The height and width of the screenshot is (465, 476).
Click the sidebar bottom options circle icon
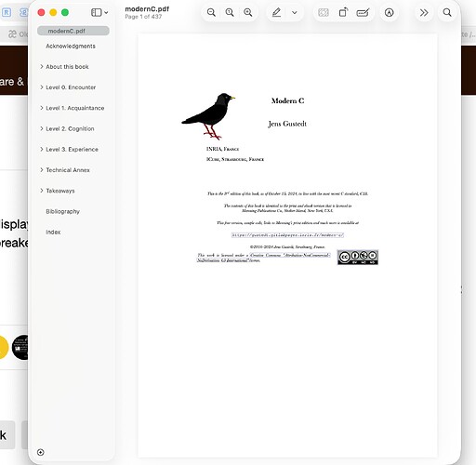41,452
